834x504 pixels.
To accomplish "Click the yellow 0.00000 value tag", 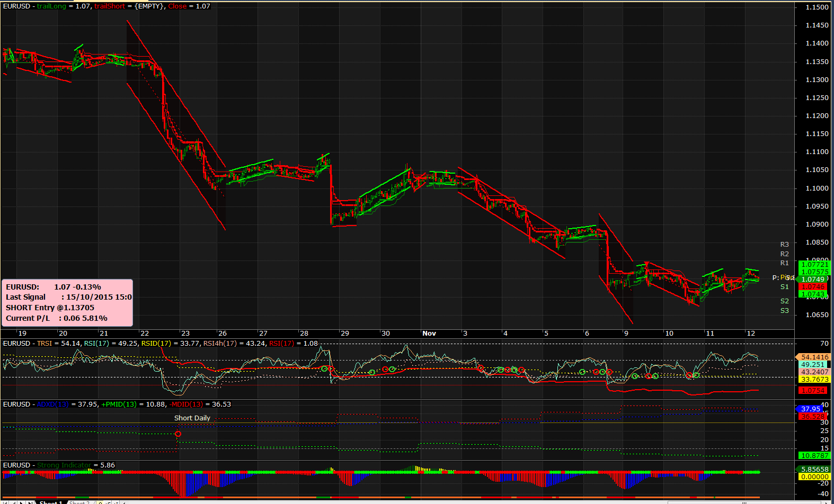I will click(x=814, y=476).
